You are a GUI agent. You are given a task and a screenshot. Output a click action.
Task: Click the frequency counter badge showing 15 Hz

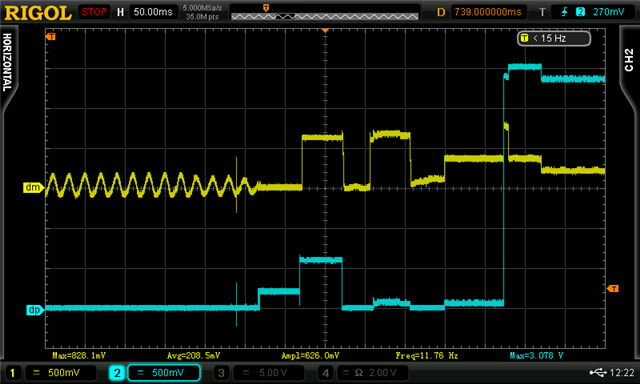pos(554,38)
